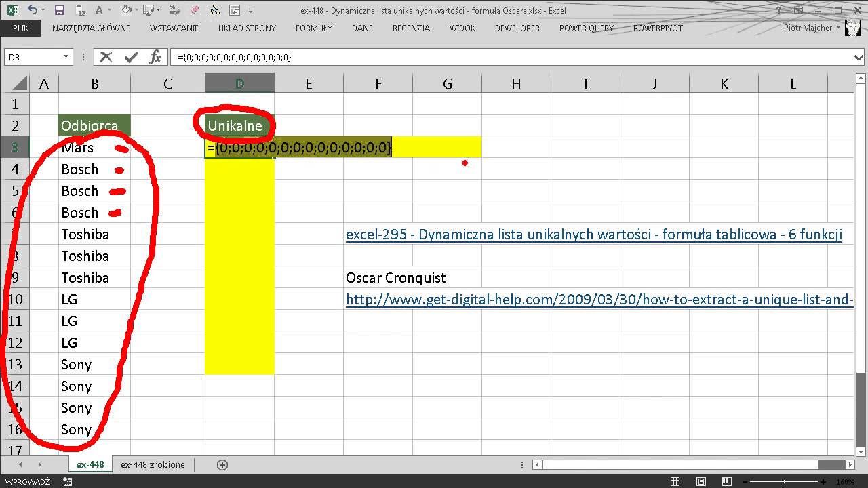Click the font size 12 icon

80,10
